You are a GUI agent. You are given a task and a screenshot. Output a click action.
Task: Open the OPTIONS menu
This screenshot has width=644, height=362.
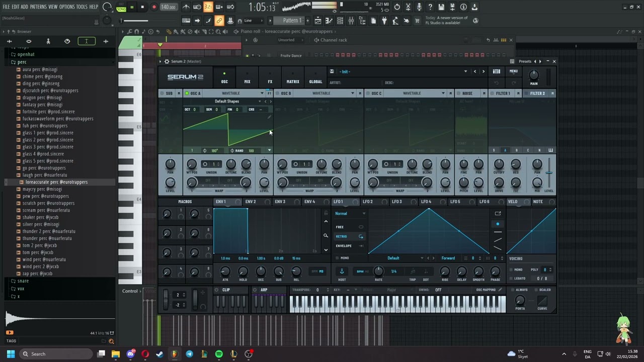pos(67,7)
